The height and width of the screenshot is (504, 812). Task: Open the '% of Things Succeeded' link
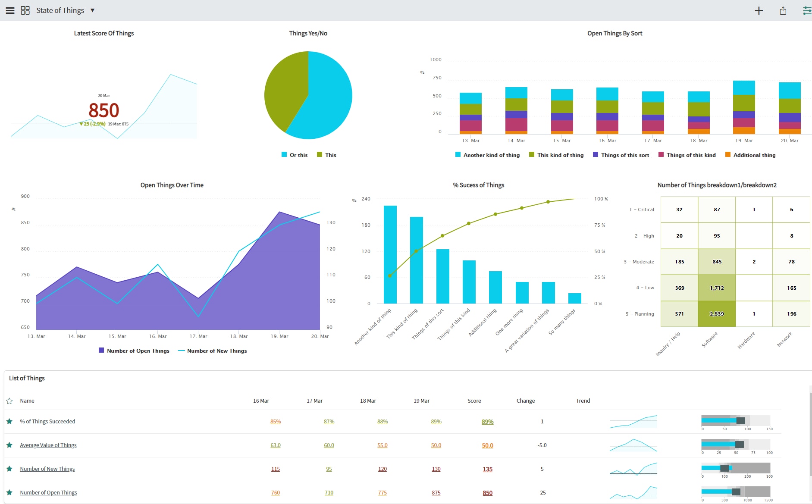47,421
